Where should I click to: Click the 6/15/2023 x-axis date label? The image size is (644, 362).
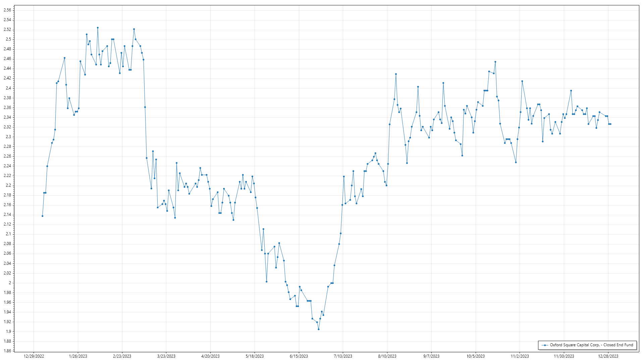coord(299,356)
